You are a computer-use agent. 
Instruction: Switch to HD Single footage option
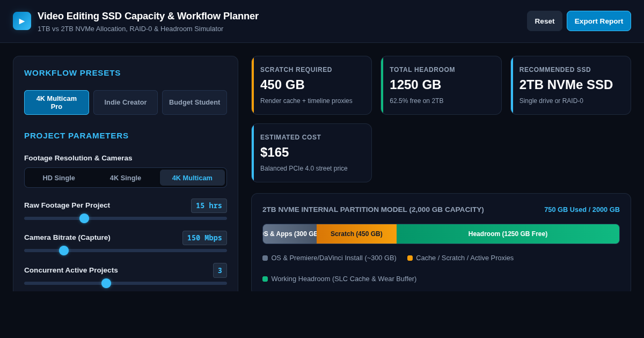(59, 178)
